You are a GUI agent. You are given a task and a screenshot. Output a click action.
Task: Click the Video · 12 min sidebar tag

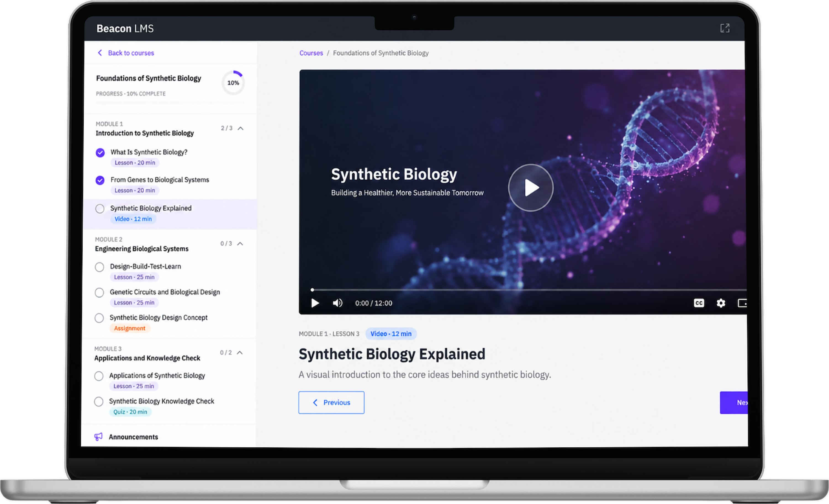pyautogui.click(x=133, y=219)
